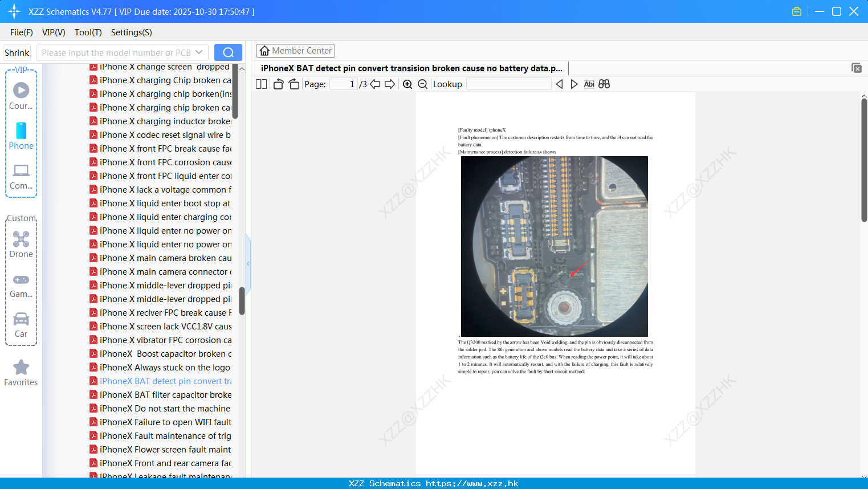Close the open document tab icon
The height and width of the screenshot is (489, 868).
857,68
